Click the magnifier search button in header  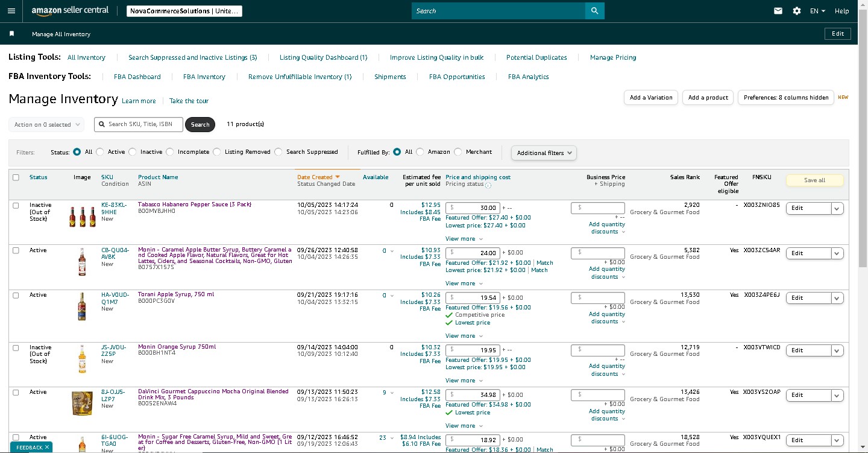(x=594, y=11)
